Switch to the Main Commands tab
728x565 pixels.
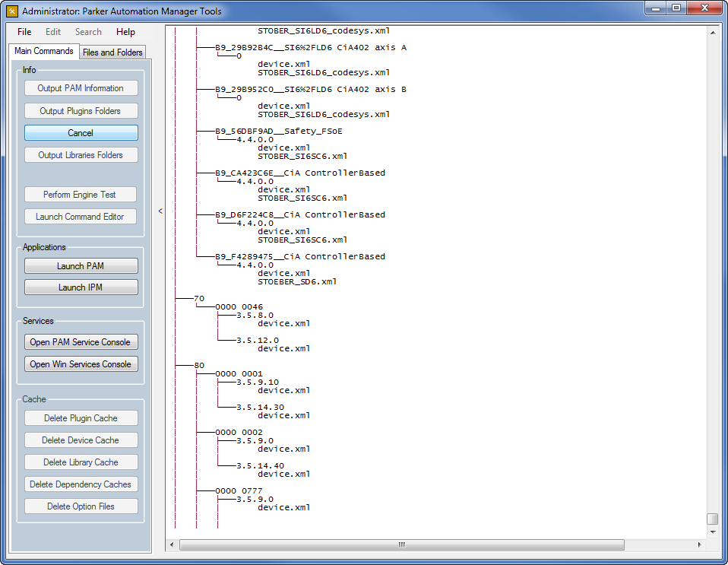[43, 51]
